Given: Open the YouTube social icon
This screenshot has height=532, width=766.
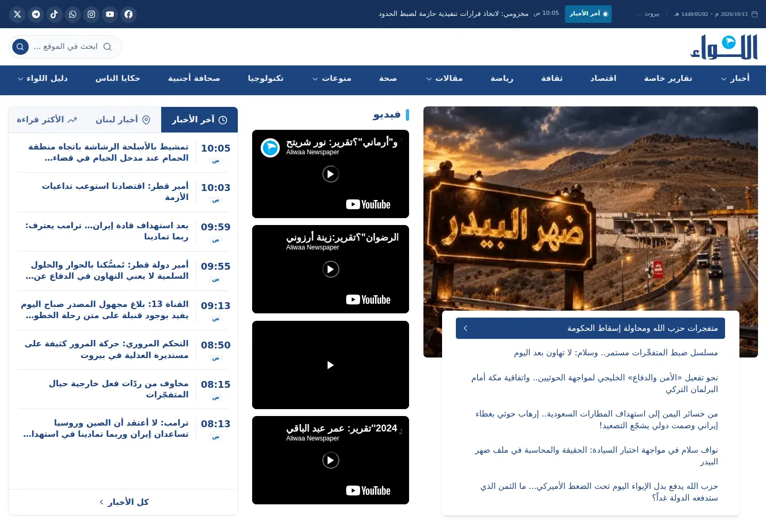Looking at the screenshot, I should point(110,14).
